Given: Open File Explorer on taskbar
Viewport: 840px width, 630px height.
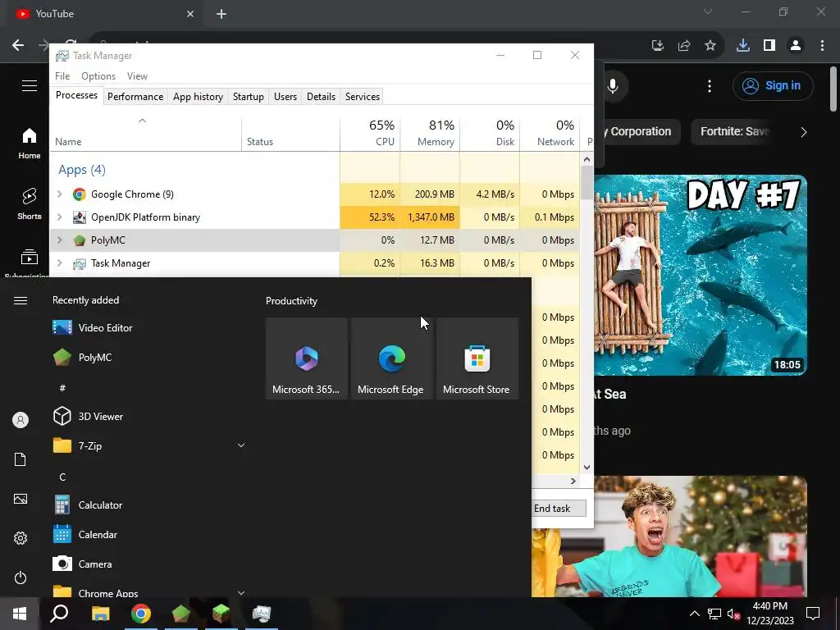Looking at the screenshot, I should [100, 614].
